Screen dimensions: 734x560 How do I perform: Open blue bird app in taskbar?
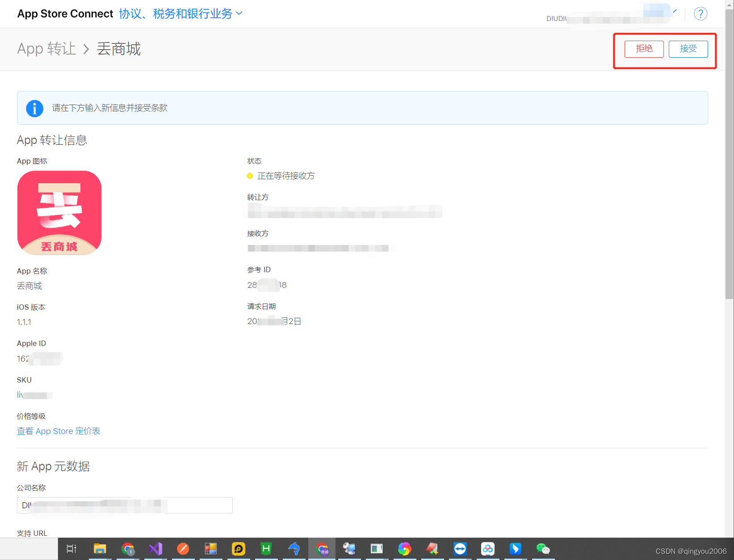click(516, 549)
